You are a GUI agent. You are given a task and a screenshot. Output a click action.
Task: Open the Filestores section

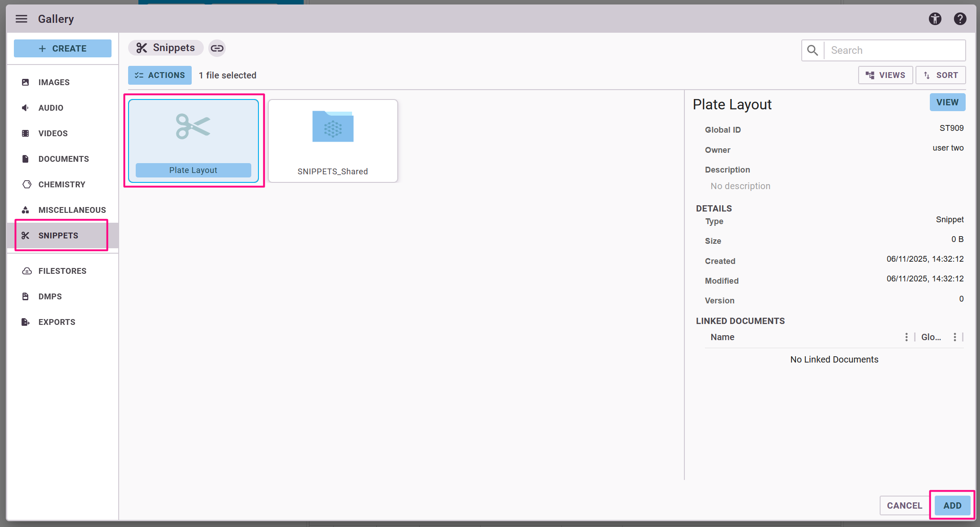(62, 271)
